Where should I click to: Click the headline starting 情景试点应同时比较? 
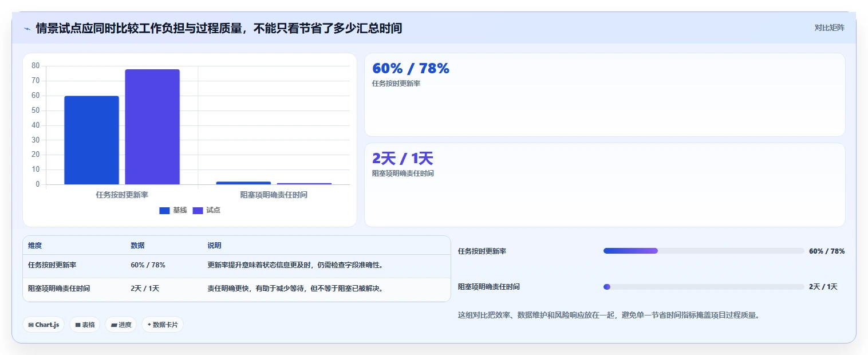[219, 28]
